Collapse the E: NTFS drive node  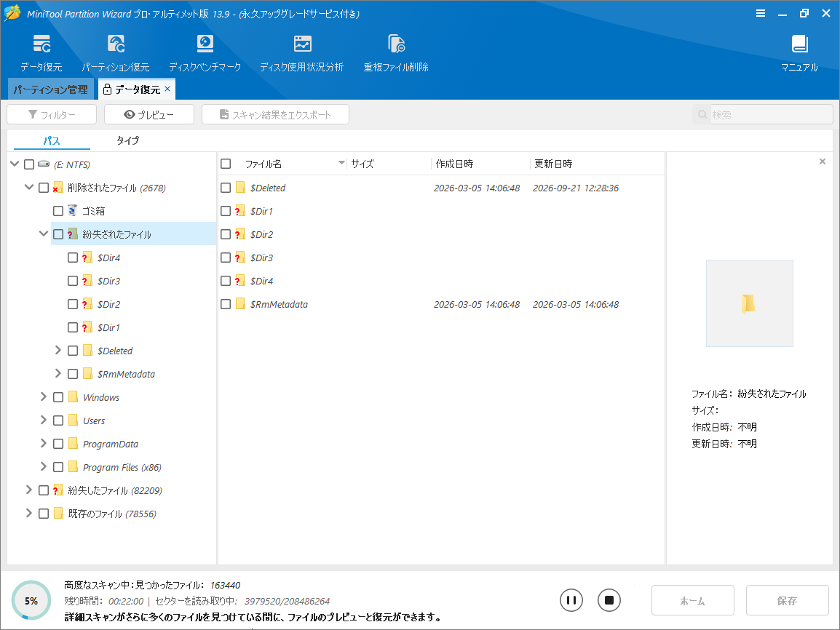pyautogui.click(x=15, y=164)
